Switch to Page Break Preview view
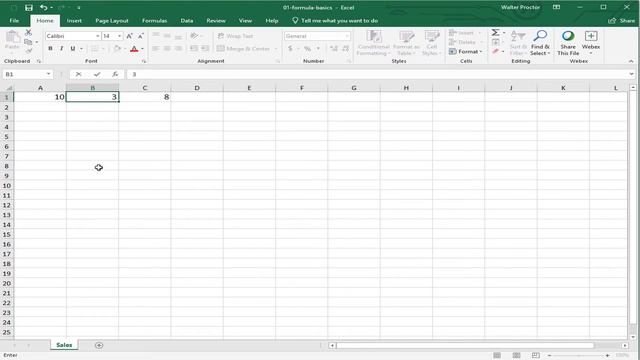The height and width of the screenshot is (360, 640). click(x=536, y=356)
